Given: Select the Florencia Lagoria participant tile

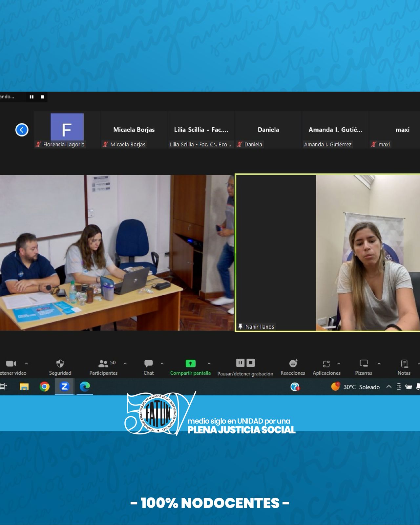Looking at the screenshot, I should pyautogui.click(x=67, y=130).
